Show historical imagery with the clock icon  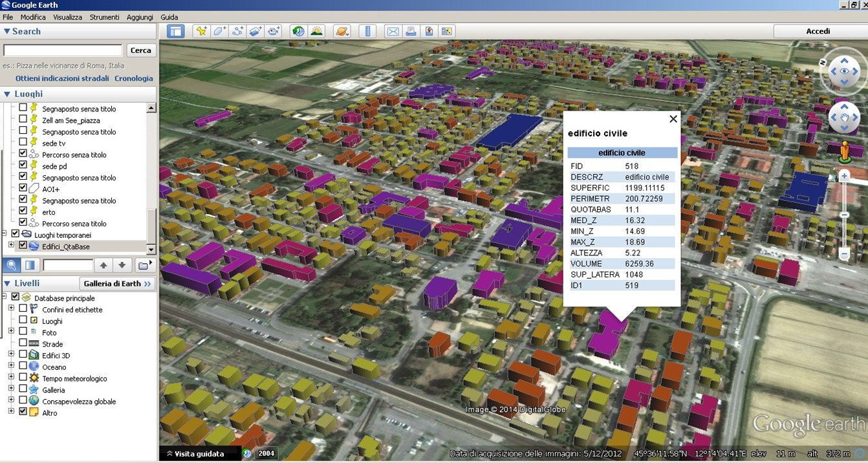[x=298, y=31]
